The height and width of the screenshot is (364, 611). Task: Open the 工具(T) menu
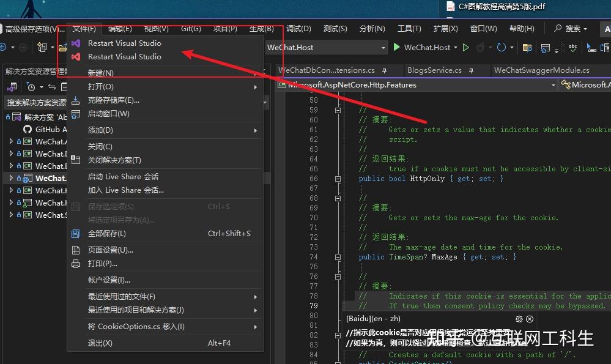[x=409, y=29]
